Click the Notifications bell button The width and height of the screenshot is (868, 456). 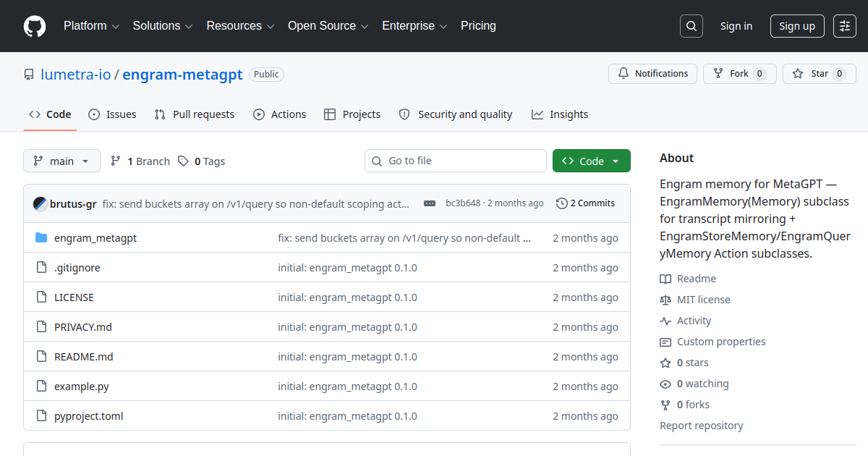pyautogui.click(x=653, y=74)
